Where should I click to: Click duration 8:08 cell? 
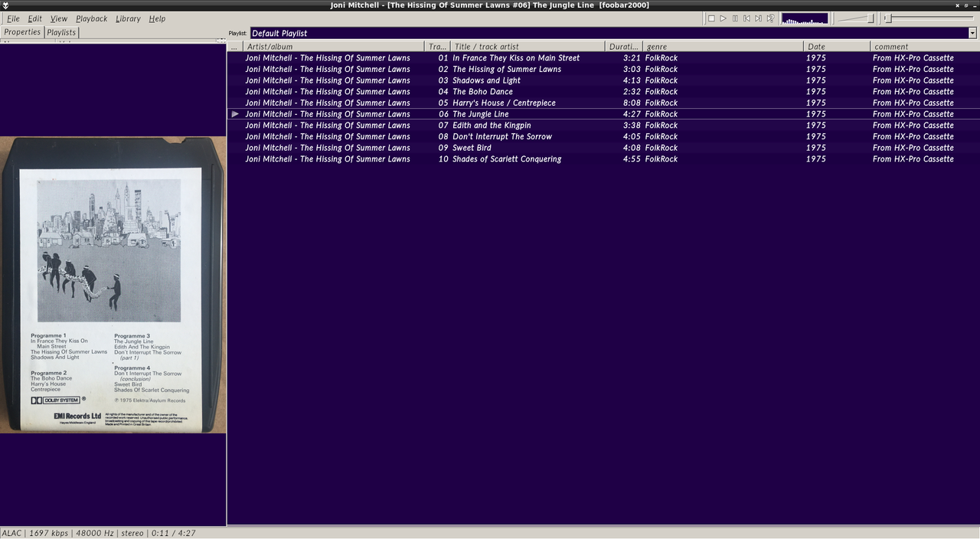632,103
